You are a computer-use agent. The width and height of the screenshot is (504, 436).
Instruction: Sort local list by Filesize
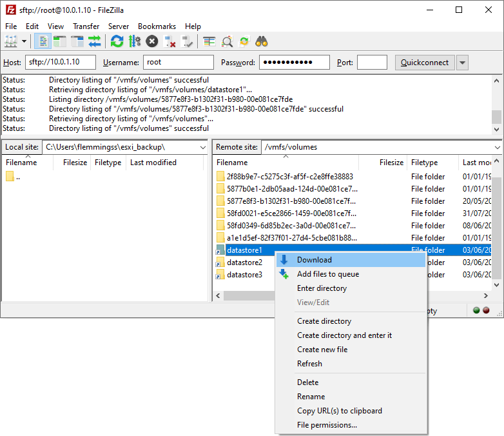(x=75, y=163)
